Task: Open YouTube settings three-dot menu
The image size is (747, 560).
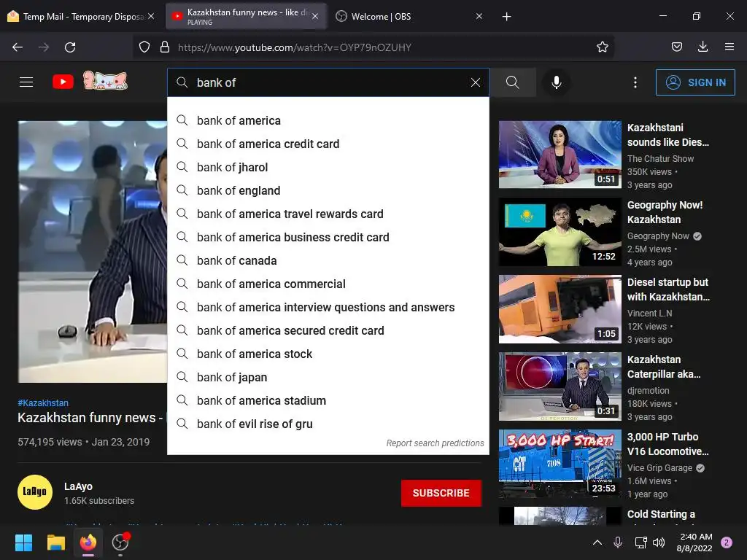Action: [x=635, y=82]
